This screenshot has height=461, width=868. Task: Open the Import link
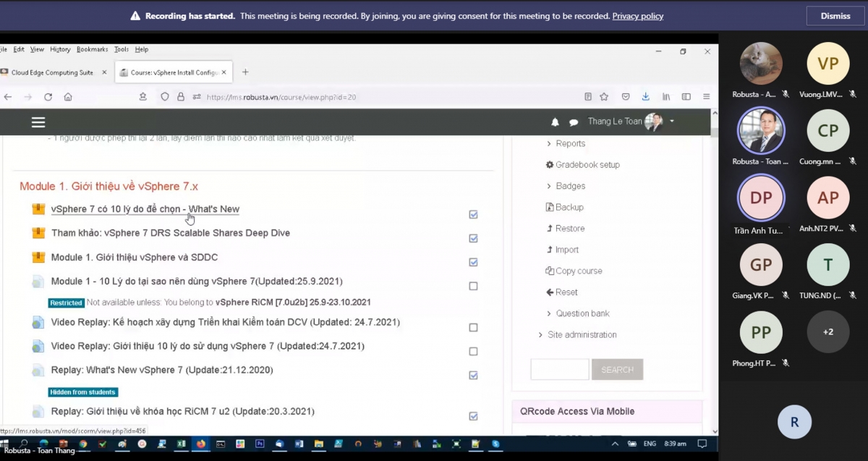(x=562, y=250)
